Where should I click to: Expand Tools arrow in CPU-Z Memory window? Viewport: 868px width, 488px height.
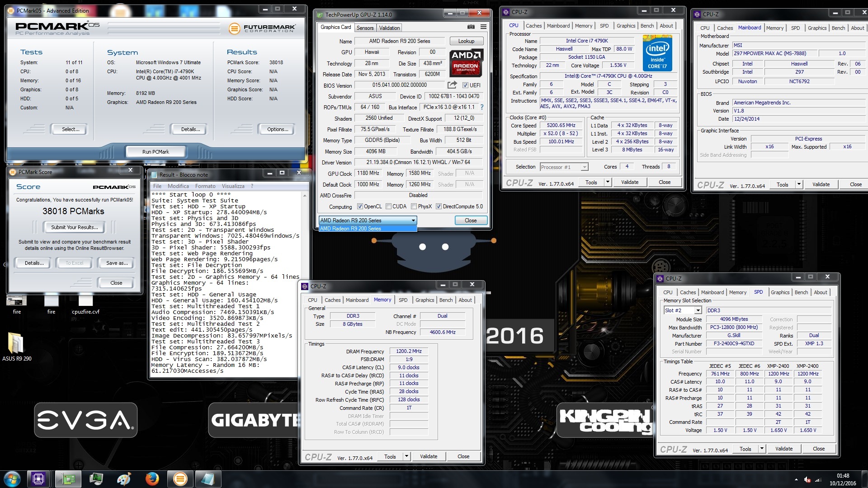coord(406,456)
